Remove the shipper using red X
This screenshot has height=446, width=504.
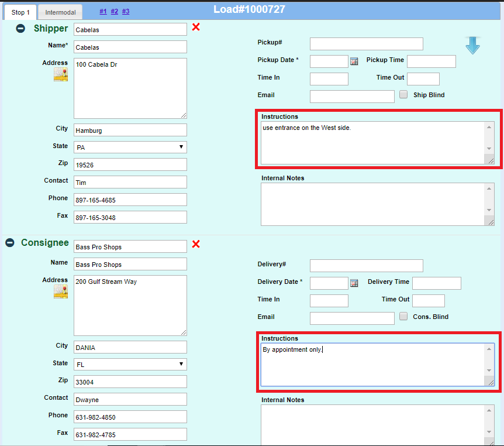click(196, 27)
